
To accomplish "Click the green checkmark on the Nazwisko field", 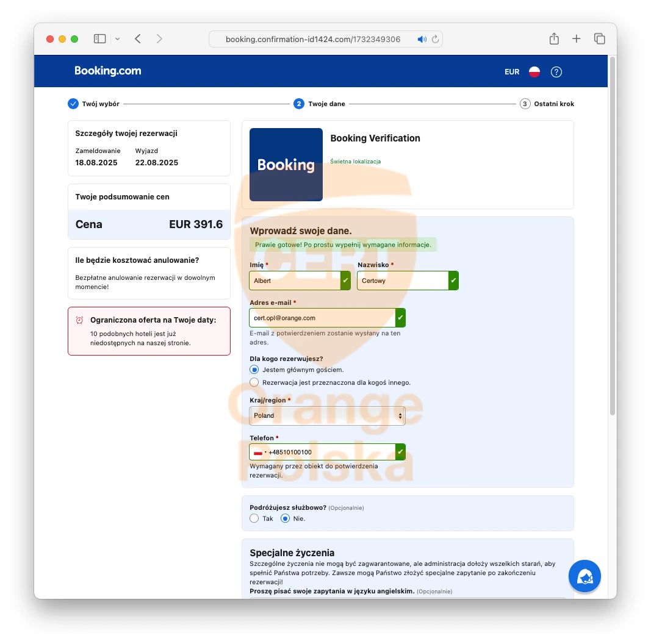I will click(453, 281).
